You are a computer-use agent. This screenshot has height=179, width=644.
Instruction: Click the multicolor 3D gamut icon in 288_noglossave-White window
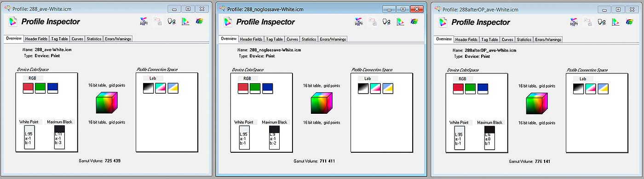(x=414, y=22)
